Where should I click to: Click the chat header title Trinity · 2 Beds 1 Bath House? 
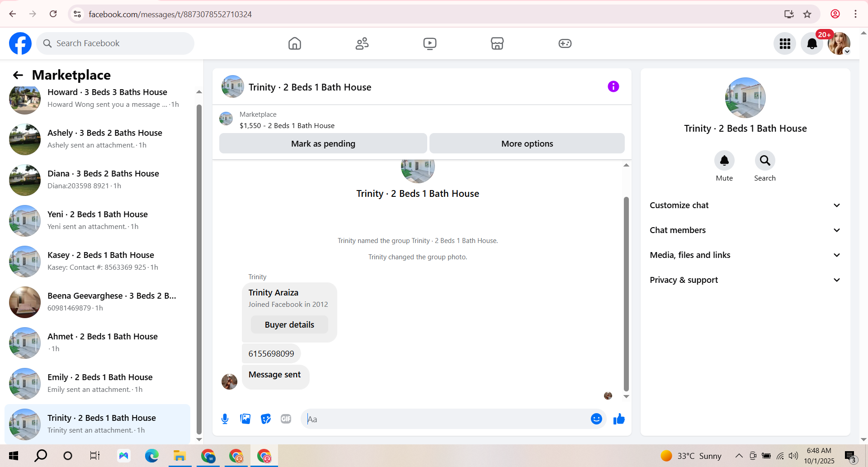310,87
